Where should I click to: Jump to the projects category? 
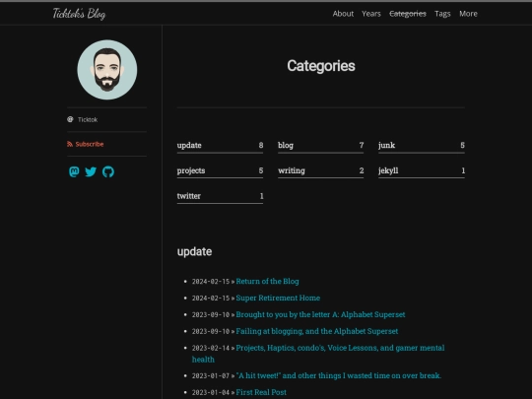[x=220, y=170]
